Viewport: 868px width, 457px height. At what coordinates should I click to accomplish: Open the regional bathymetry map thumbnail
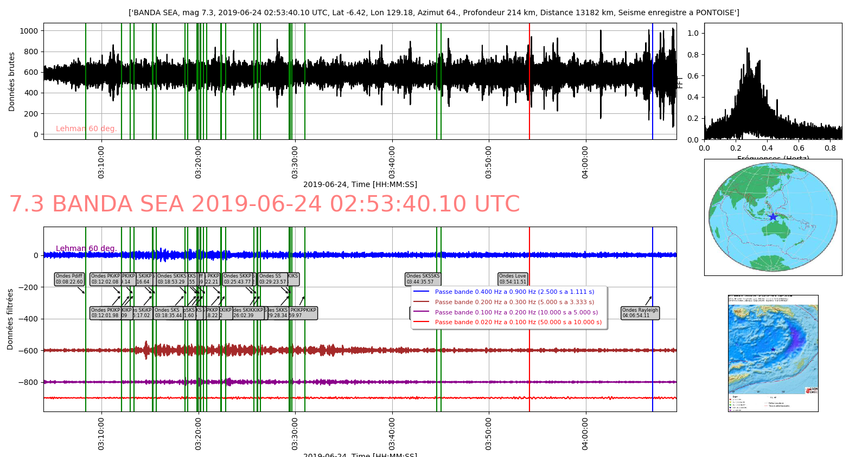pos(773,353)
